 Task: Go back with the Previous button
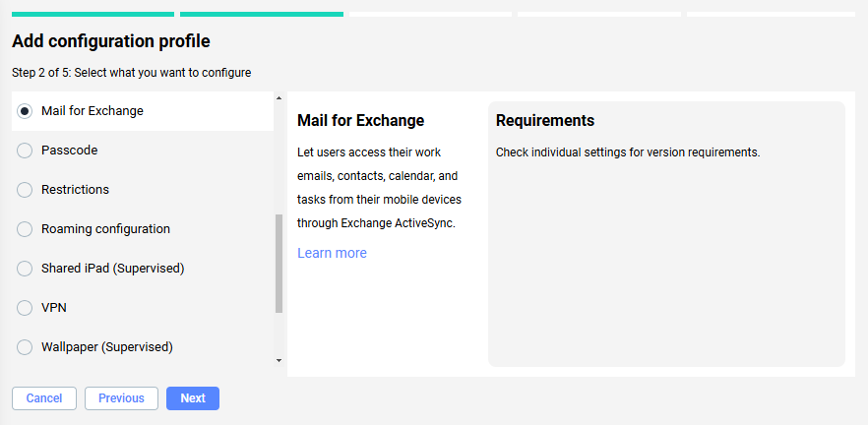click(121, 398)
